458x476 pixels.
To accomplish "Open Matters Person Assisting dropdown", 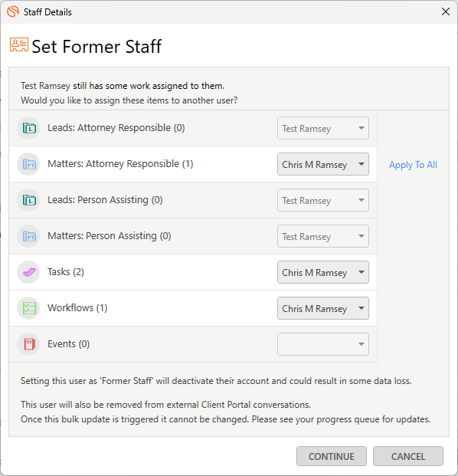I will click(323, 236).
